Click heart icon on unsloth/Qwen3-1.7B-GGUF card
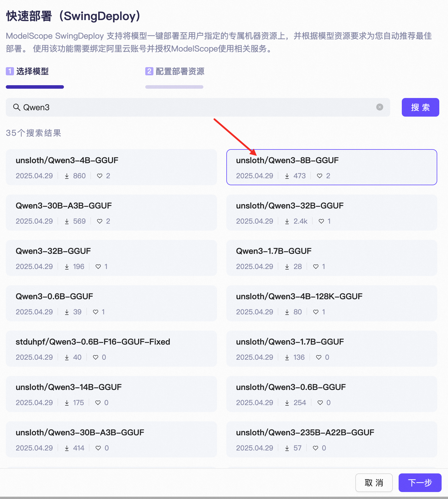448x499 pixels. (x=319, y=357)
